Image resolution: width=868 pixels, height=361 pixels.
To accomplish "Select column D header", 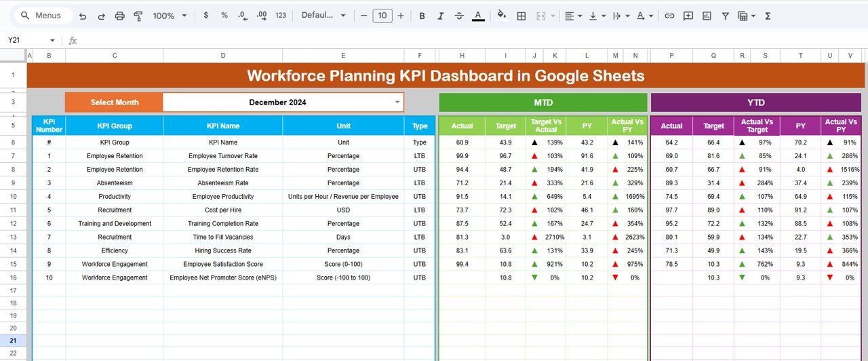I will coord(222,56).
